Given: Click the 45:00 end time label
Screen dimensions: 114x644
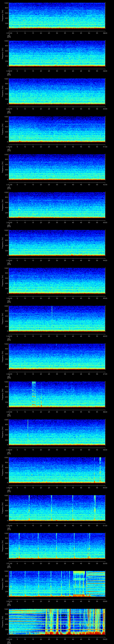Looking at the screenshot, I should tap(105, 298).
